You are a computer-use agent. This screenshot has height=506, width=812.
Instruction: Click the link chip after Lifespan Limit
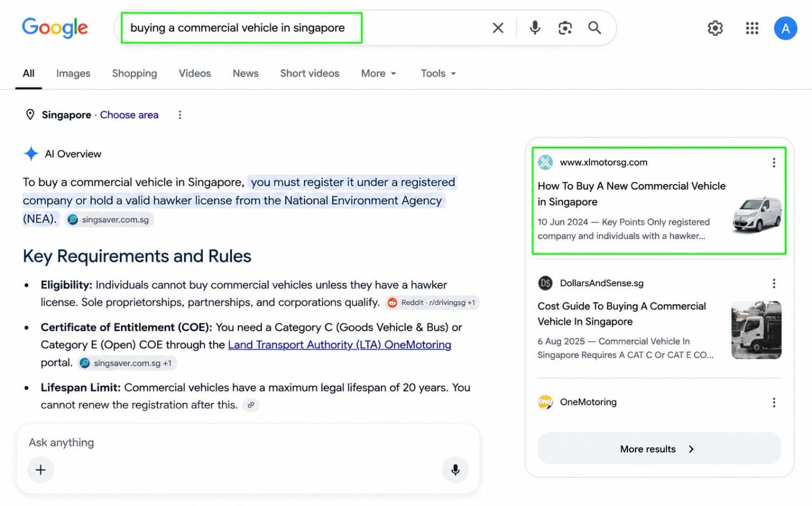tap(251, 405)
